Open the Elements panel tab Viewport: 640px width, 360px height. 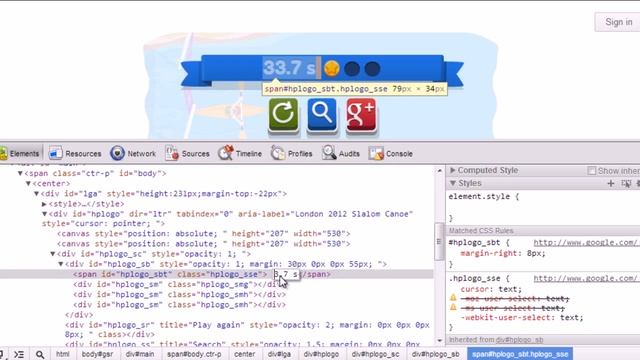point(20,153)
